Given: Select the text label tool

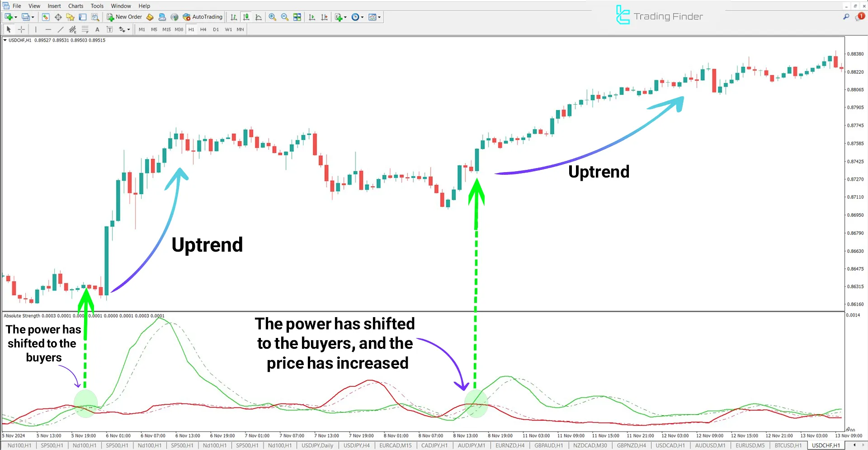Looking at the screenshot, I should (97, 29).
